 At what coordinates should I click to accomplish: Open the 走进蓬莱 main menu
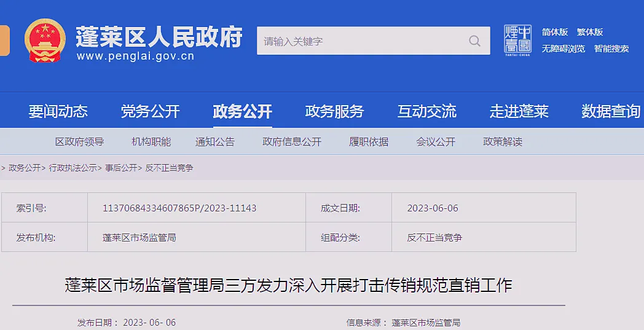519,111
